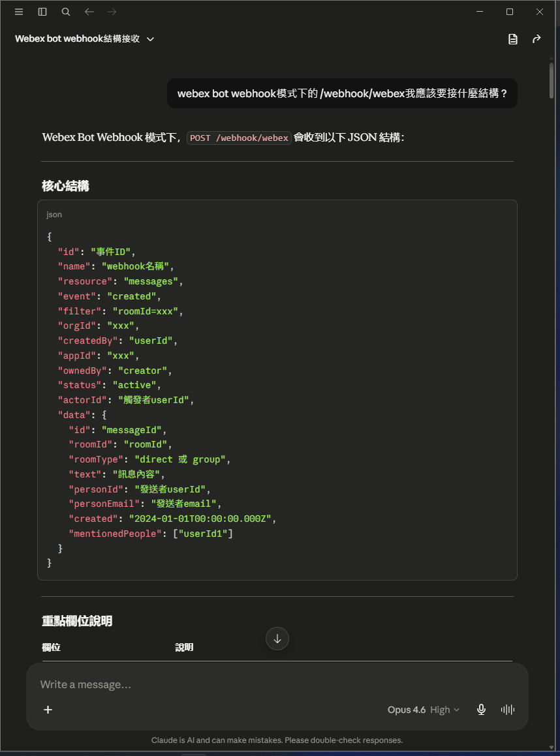Click the "status": "active" line
This screenshot has width=560, height=756.
coord(109,386)
